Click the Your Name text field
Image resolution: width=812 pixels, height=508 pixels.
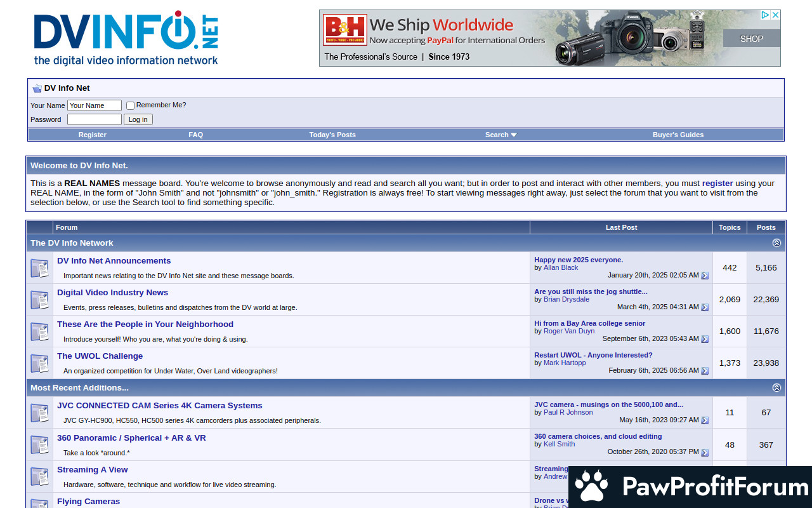pyautogui.click(x=94, y=105)
